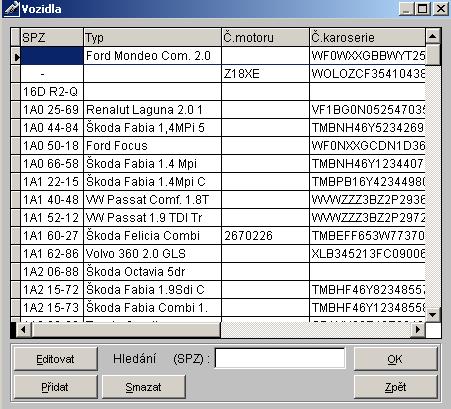
Task: Click the row selector for 1A1 60-27
Action: tap(16, 236)
